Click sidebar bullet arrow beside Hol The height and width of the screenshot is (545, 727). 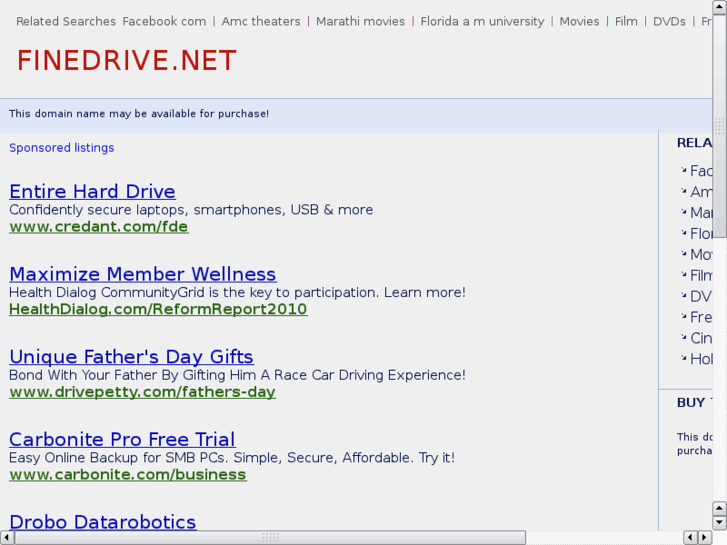[683, 358]
